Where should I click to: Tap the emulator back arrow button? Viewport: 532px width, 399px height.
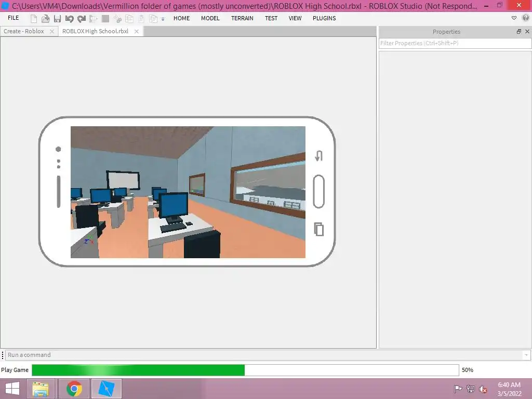point(318,156)
